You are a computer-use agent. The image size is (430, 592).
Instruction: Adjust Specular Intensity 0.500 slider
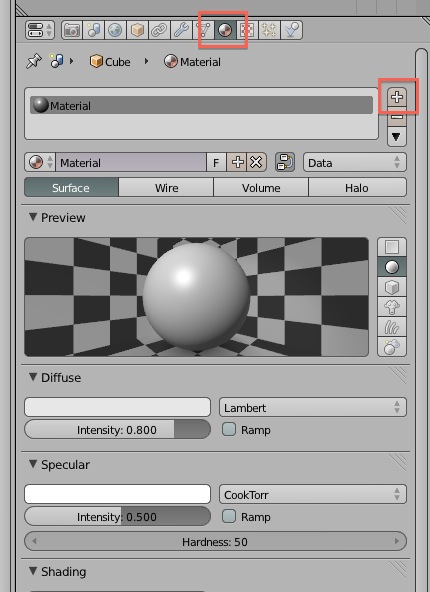(117, 516)
